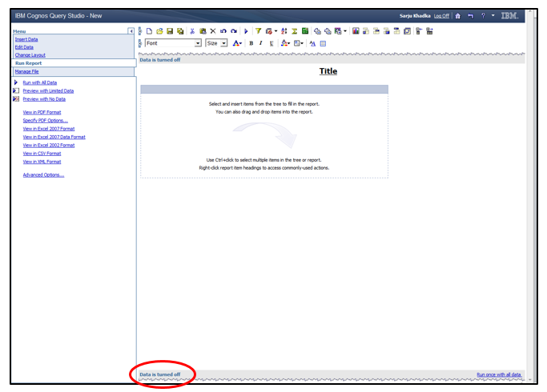Screen dimensions: 547x392
Task: Undo last action via toolbar icon
Action: [223, 31]
